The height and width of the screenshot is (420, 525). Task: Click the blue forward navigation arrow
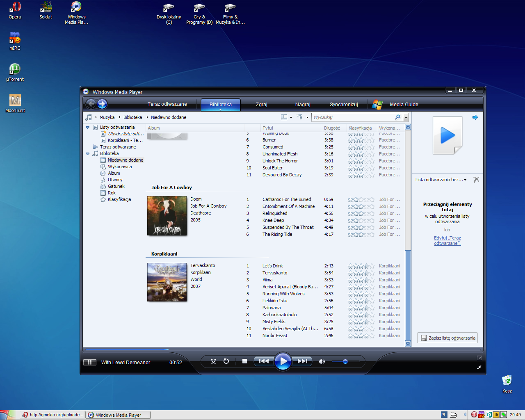point(102,104)
